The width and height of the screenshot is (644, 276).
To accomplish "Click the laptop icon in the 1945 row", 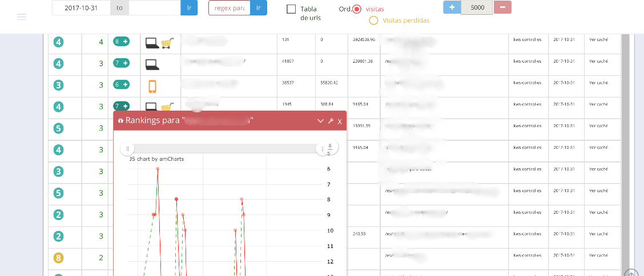I will 151,107.
